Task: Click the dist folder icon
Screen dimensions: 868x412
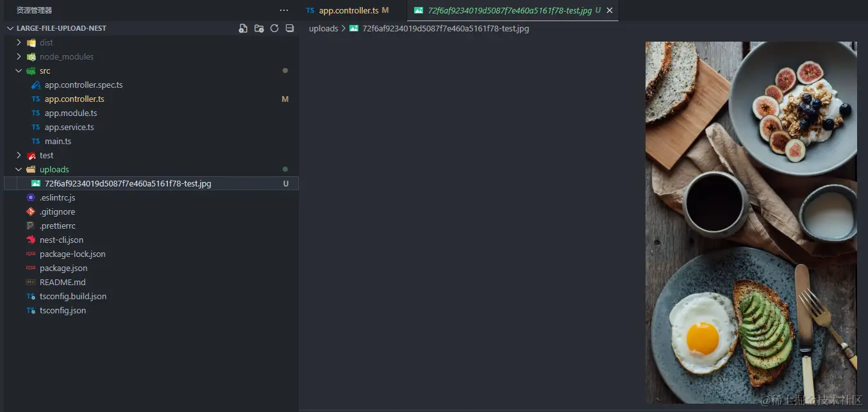Action: tap(31, 42)
